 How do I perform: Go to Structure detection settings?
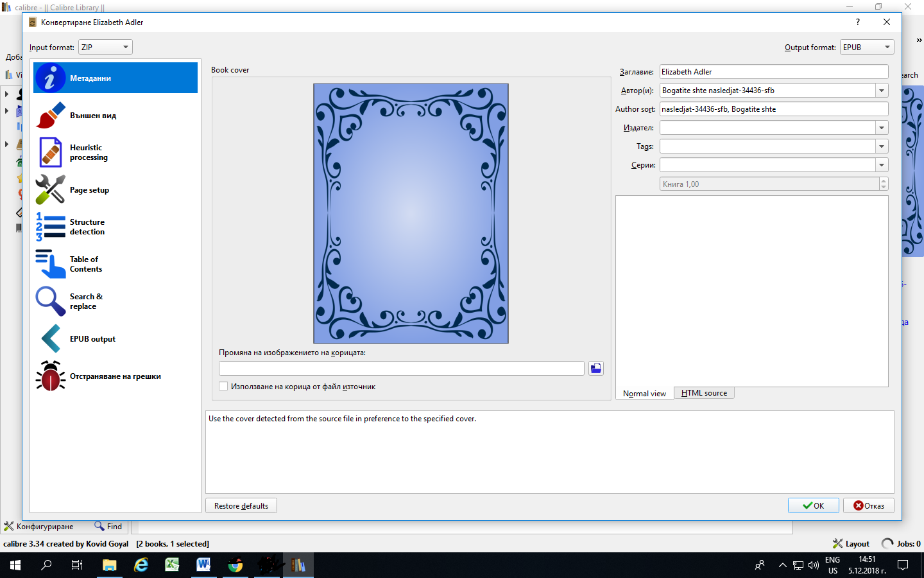[87, 227]
